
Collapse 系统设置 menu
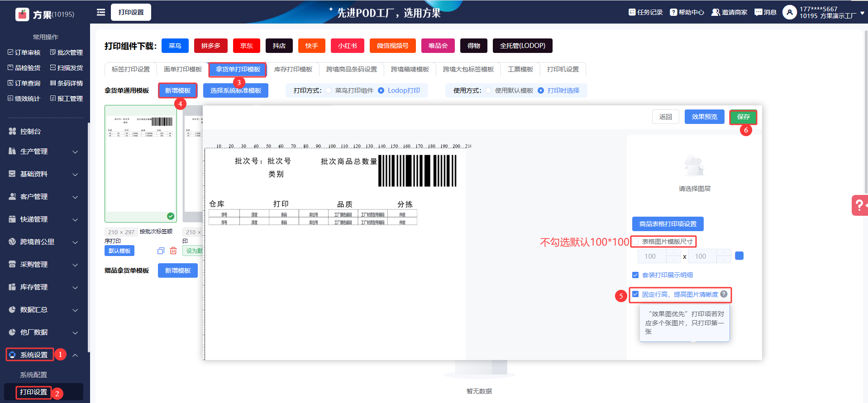(x=43, y=355)
